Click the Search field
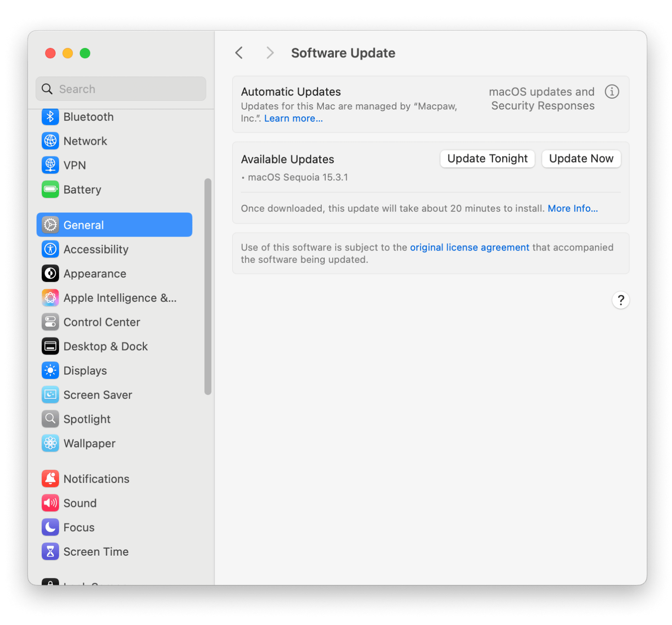 click(121, 88)
